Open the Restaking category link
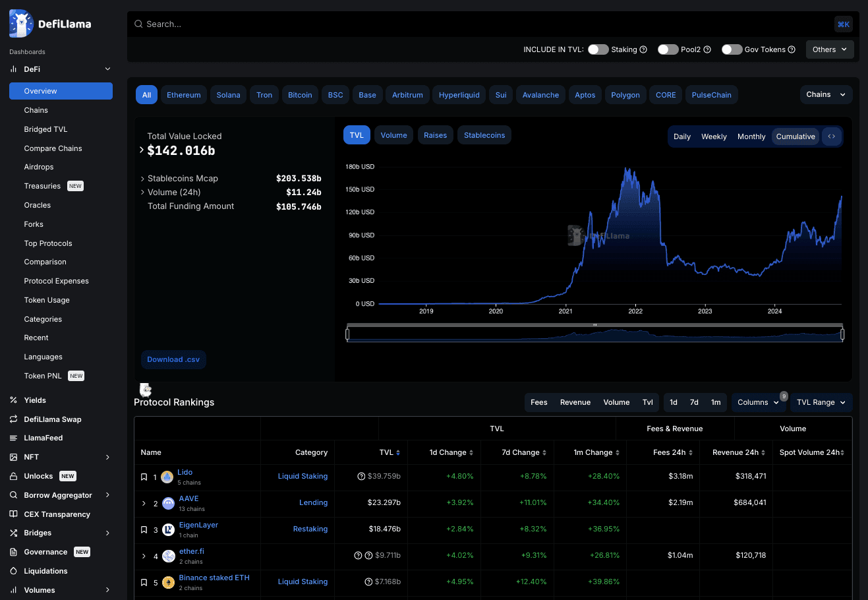Image resolution: width=868 pixels, height=600 pixels. pyautogui.click(x=310, y=529)
